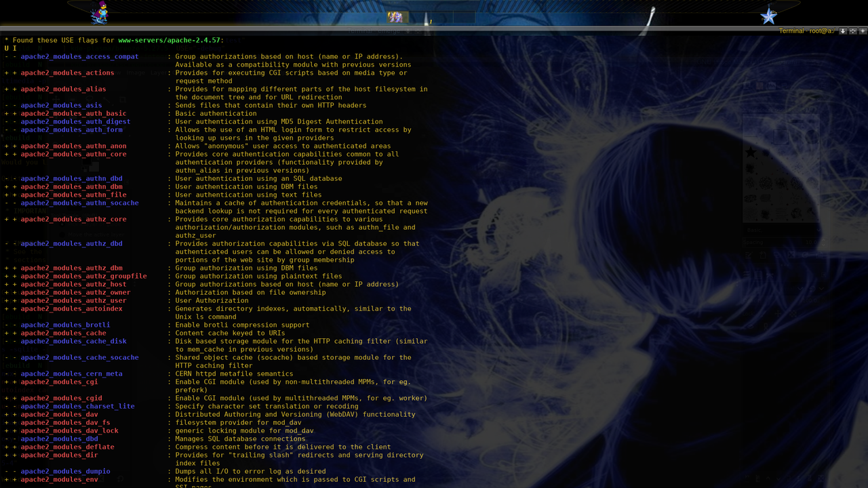
Task: Click apache2_modules_cache_disk flag name
Action: pos(73,342)
